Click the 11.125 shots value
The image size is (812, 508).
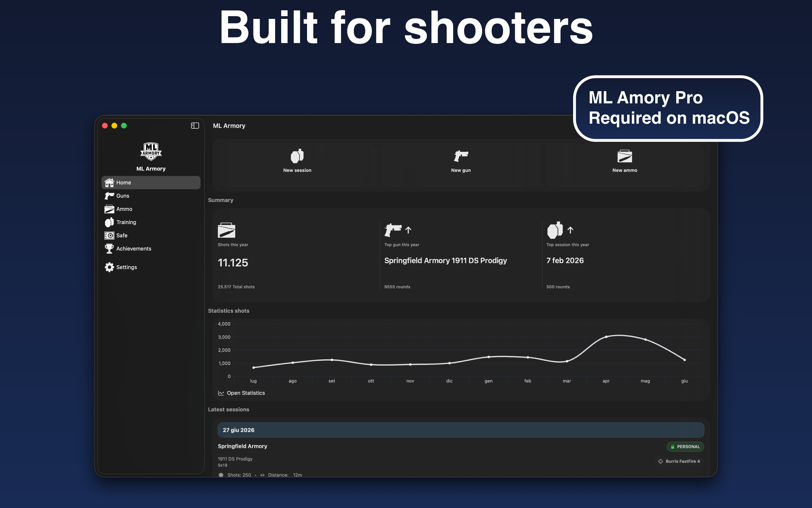(x=233, y=263)
